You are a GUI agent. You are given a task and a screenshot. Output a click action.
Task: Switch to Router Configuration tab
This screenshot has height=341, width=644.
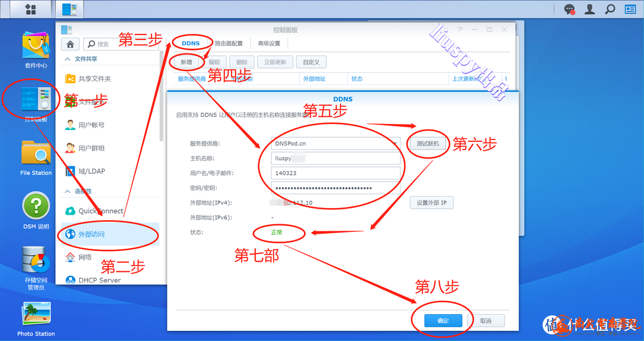point(229,43)
